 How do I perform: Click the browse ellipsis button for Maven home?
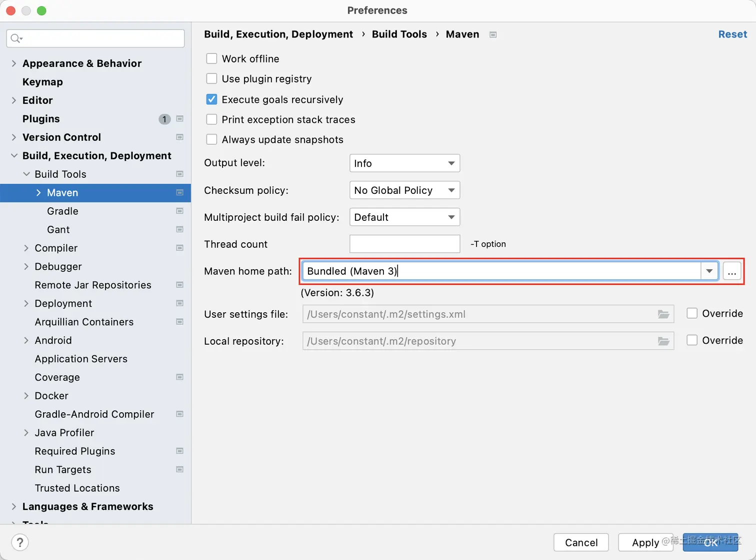click(732, 271)
